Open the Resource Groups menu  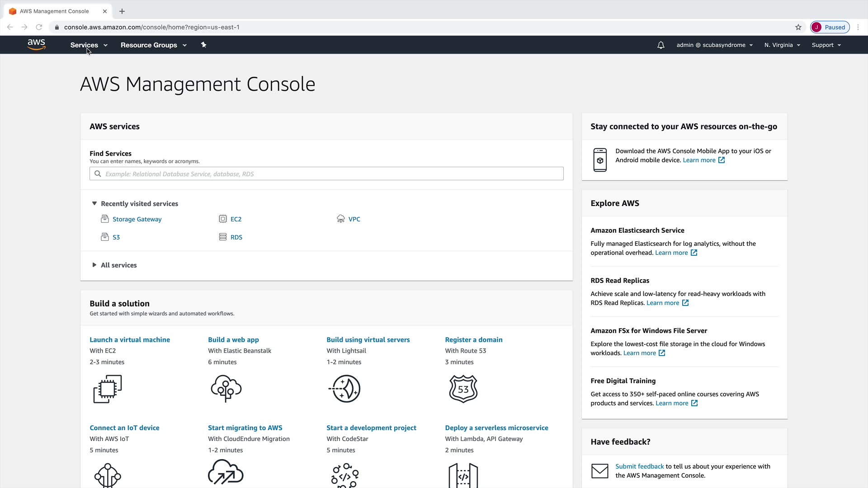[153, 45]
